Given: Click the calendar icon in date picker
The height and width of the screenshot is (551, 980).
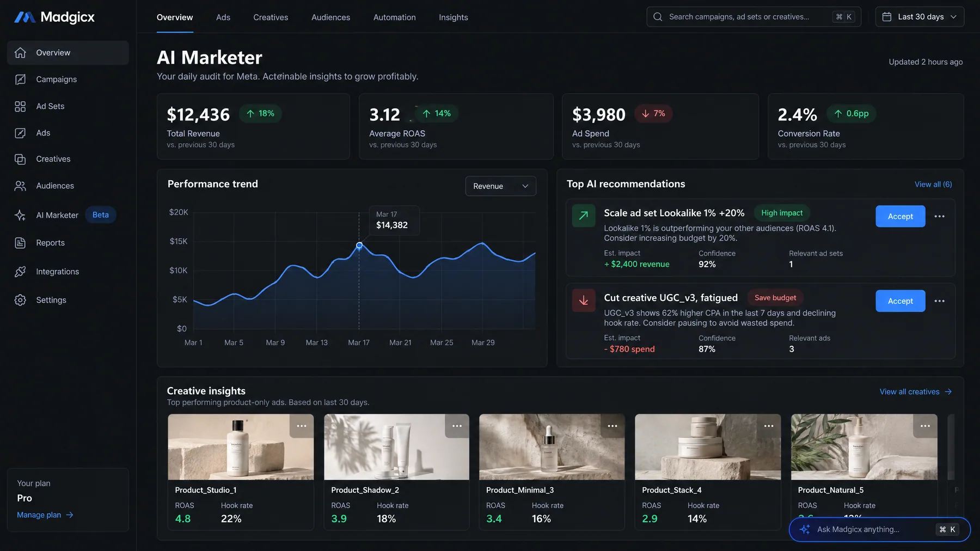Looking at the screenshot, I should (887, 17).
